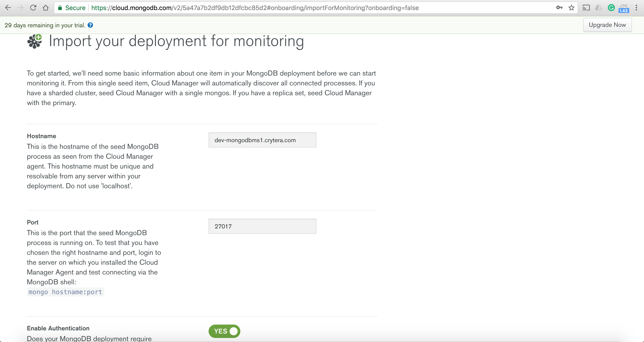Open Chrome three-dot menu
644x342 pixels.
pyautogui.click(x=636, y=8)
